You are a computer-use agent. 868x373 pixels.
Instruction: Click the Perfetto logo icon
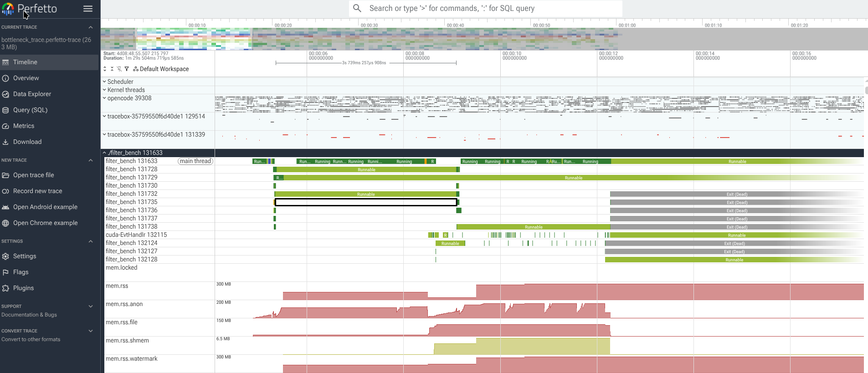click(8, 9)
